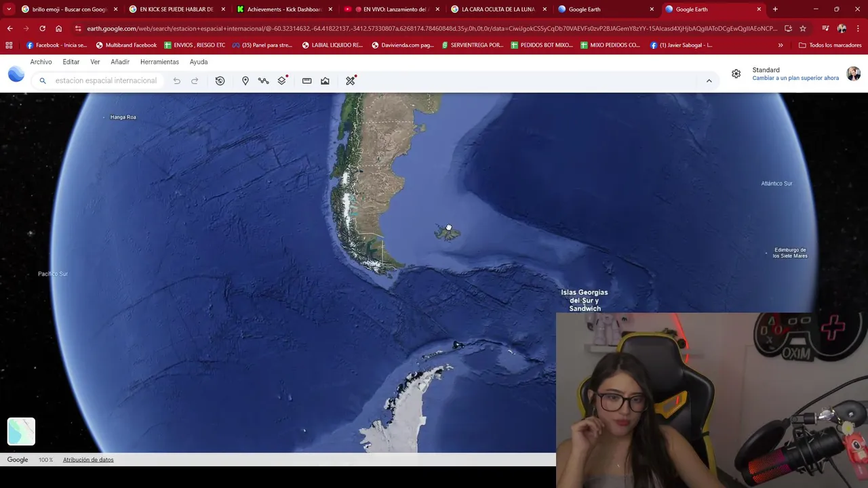Open the Herramientas menu
This screenshot has height=488, width=868.
[x=159, y=62]
